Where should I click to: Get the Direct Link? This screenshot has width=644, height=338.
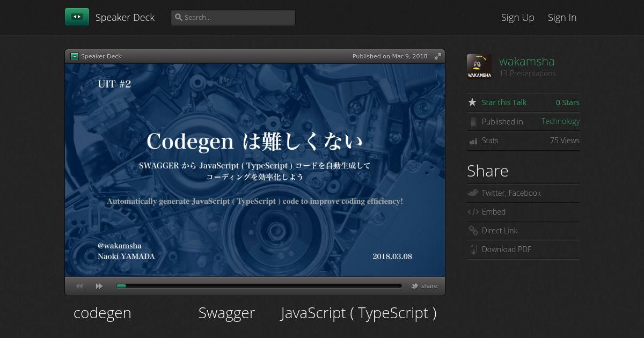pos(500,231)
